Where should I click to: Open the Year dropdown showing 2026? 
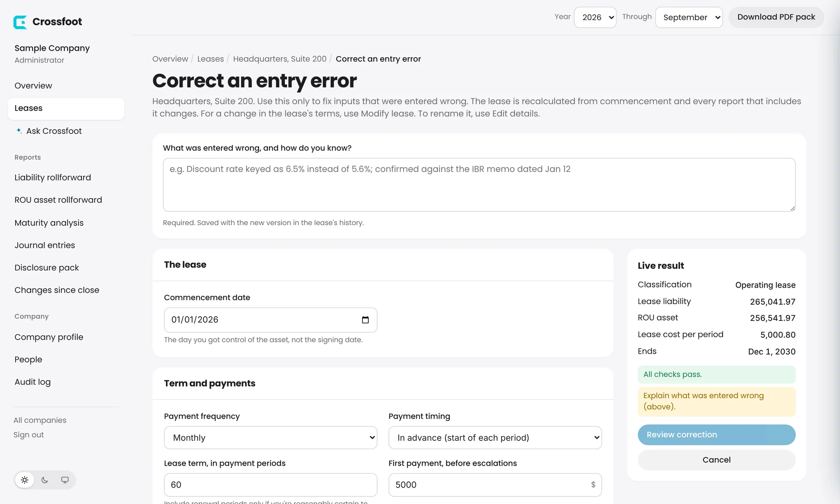pos(595,17)
